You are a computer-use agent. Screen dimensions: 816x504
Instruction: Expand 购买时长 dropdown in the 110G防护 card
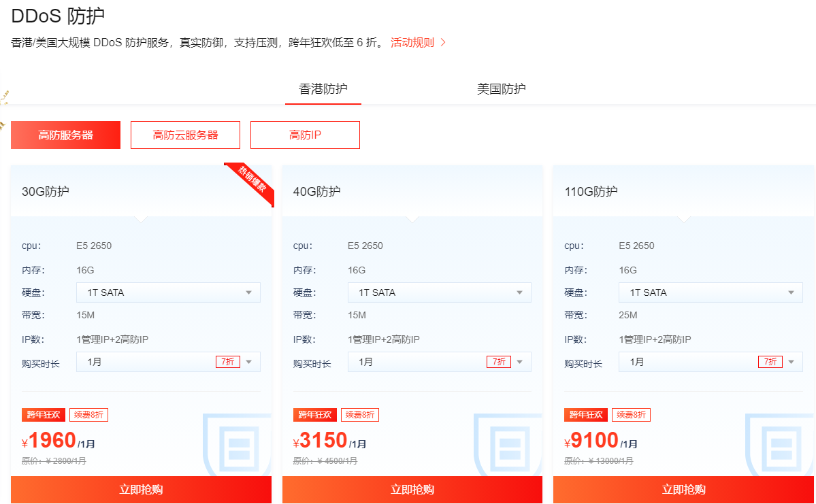[x=711, y=362]
